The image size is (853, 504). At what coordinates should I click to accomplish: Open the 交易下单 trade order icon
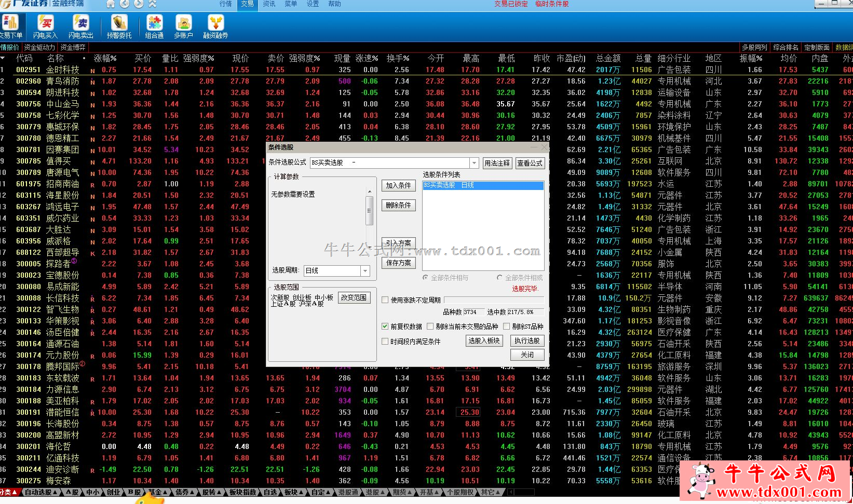[x=10, y=26]
